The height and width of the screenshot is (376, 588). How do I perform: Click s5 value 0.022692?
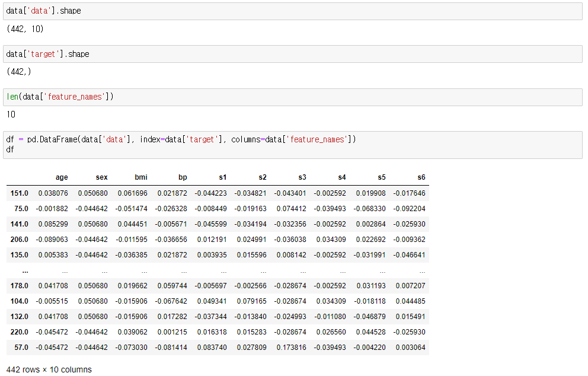pyautogui.click(x=370, y=240)
